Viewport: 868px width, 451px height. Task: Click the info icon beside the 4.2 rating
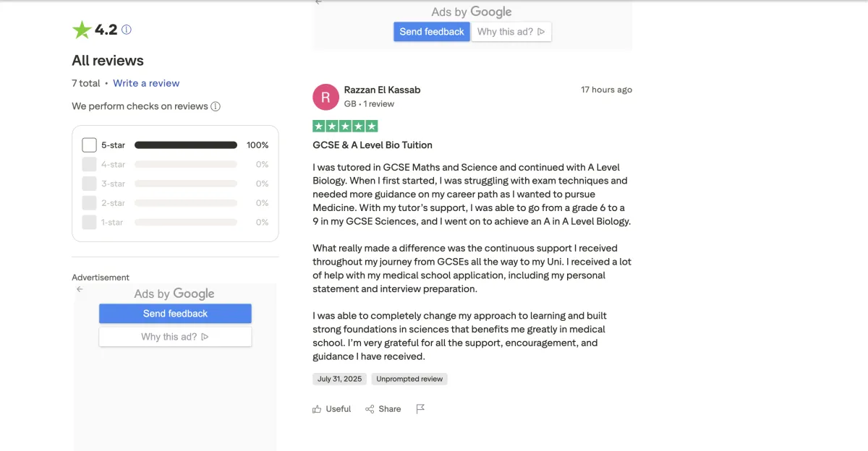(127, 30)
